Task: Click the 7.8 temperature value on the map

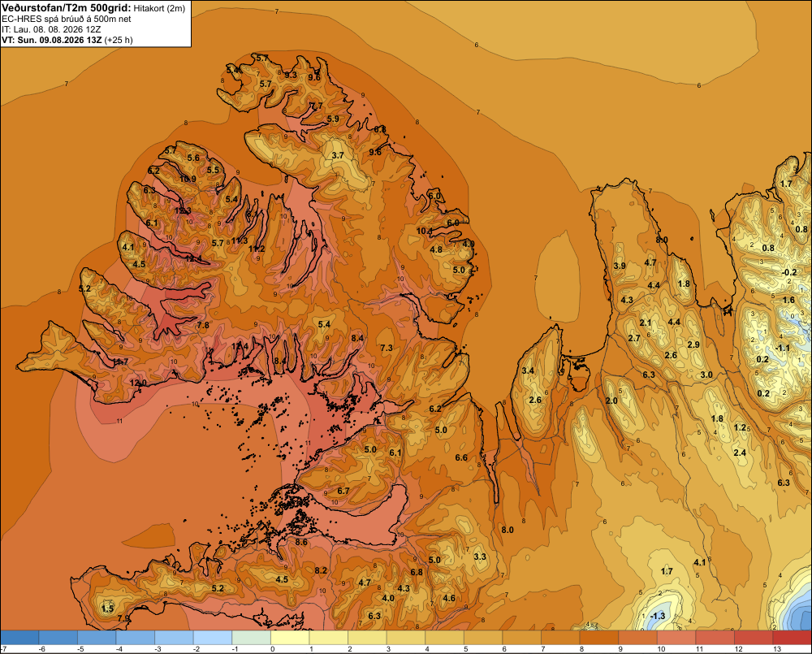Action: tap(203, 326)
